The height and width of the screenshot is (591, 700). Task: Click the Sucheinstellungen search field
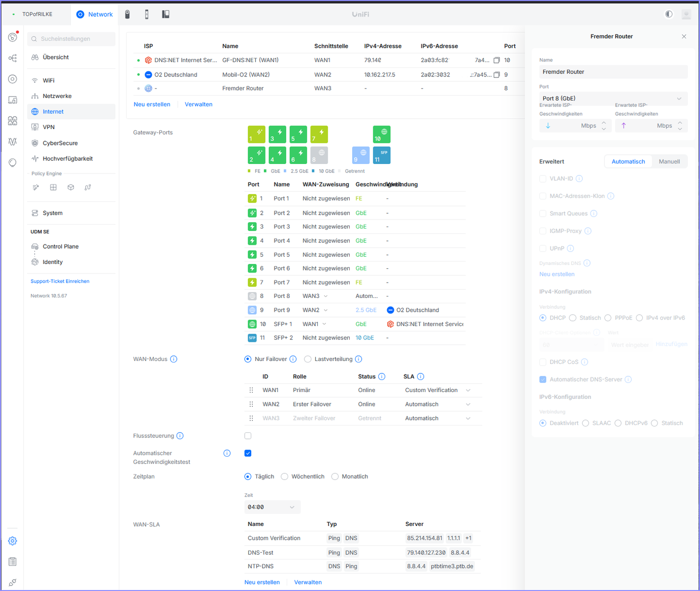pos(71,39)
